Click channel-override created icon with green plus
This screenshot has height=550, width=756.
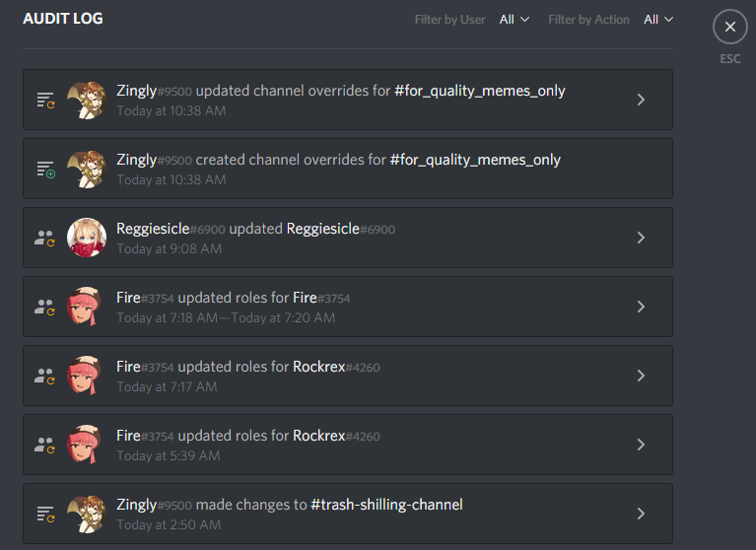[x=45, y=170]
